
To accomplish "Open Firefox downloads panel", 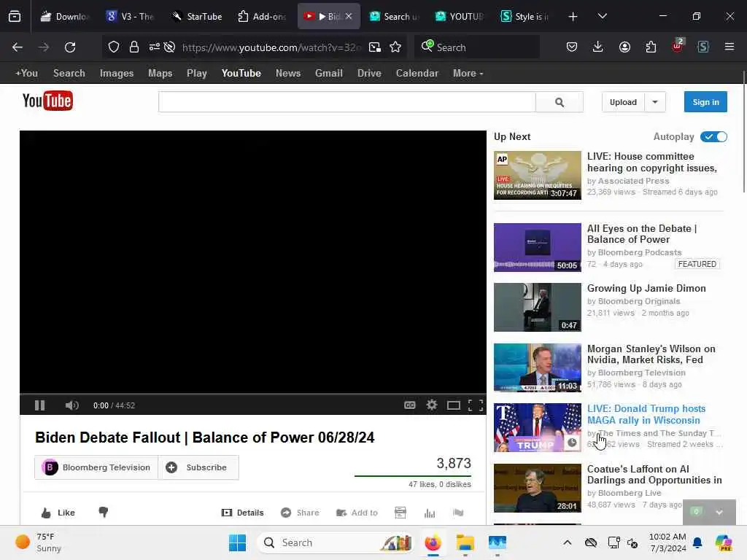I will 598,47.
